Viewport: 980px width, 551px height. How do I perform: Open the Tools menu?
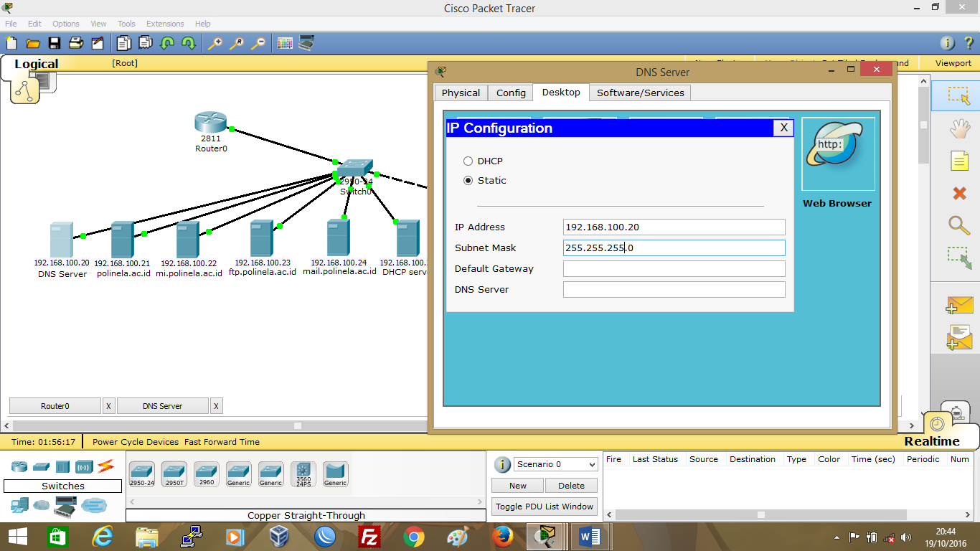(126, 24)
